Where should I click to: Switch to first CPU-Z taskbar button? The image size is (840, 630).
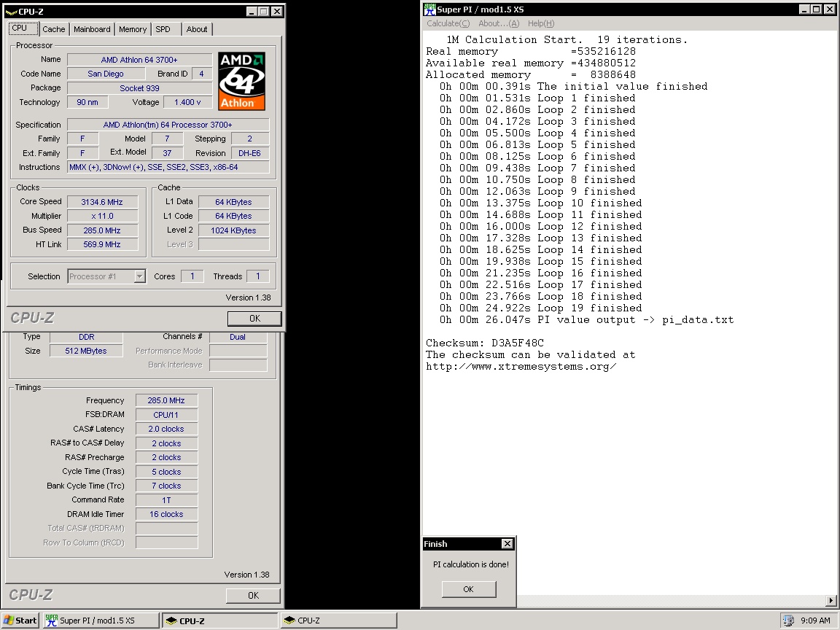click(x=219, y=621)
